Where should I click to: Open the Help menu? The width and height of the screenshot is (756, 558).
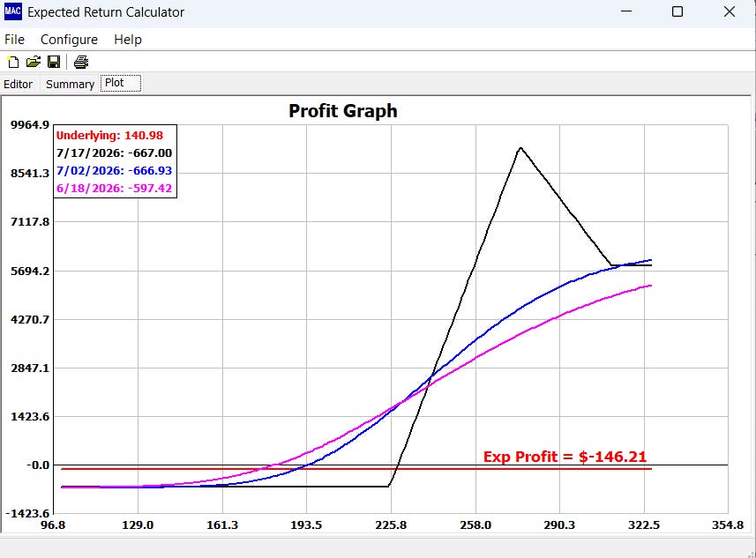[x=128, y=40]
